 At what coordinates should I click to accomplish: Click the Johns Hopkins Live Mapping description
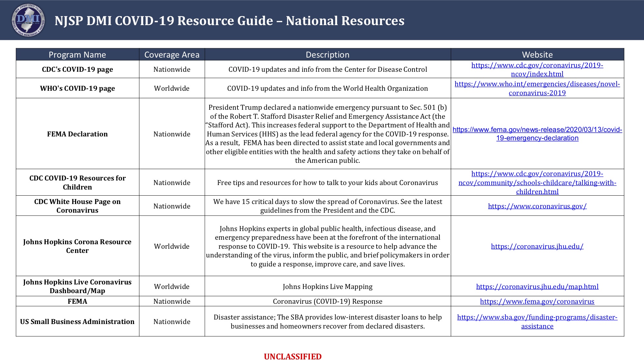[x=328, y=286]
